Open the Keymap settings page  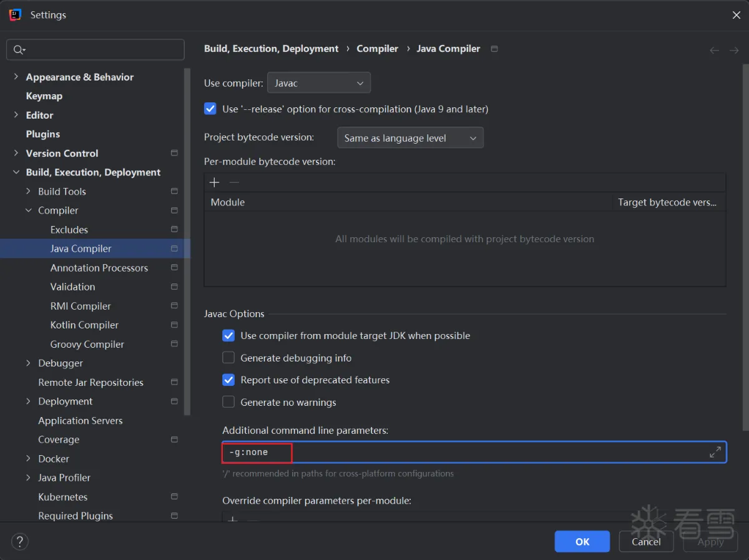44,96
